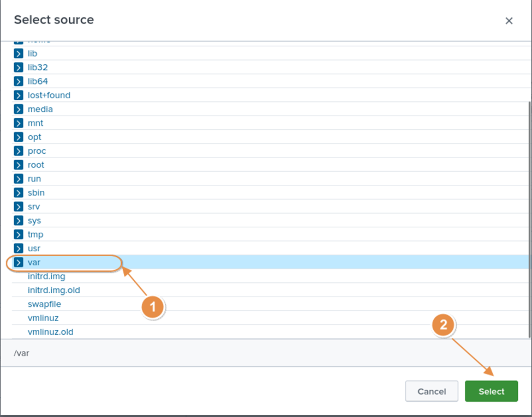Select the usr directory name

(34, 249)
